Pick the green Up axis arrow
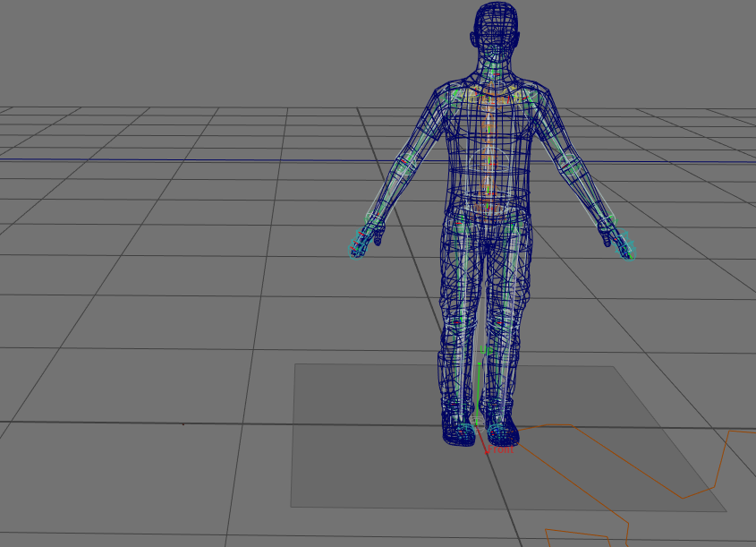 [478, 393]
